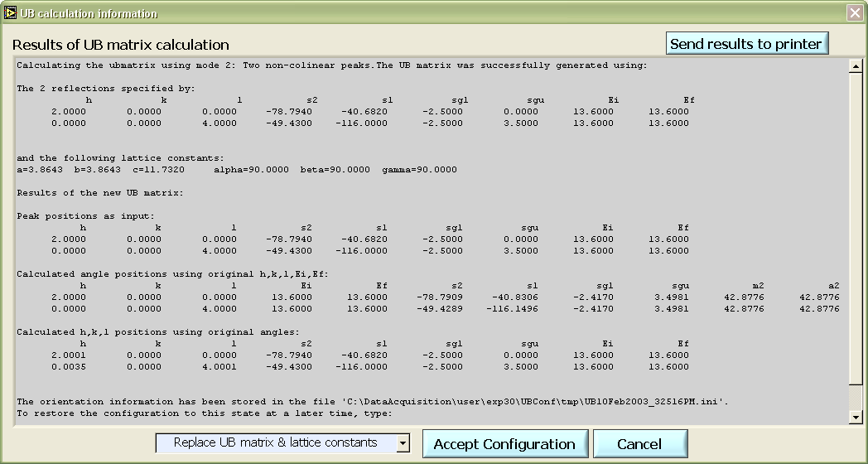This screenshot has height=464, width=868.
Task: Select the Replace UB matrix & lattice constants box
Action: 275,443
